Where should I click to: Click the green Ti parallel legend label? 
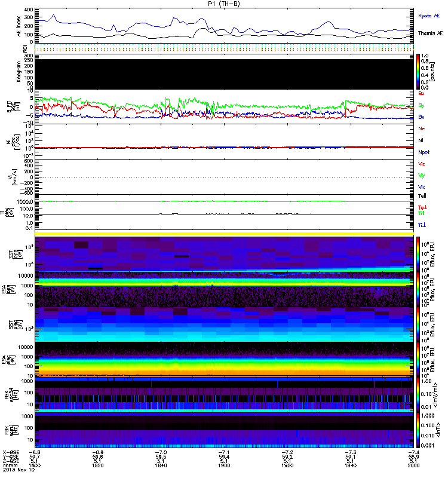coord(421,213)
